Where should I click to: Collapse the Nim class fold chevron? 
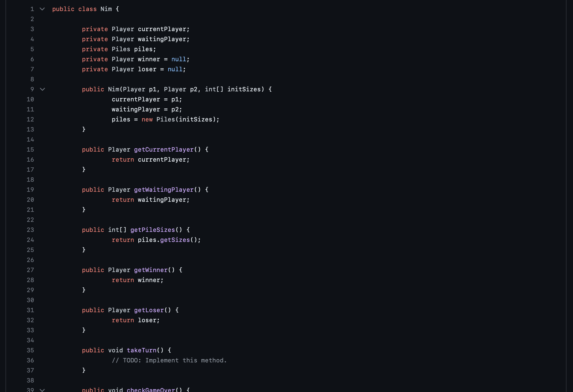[x=42, y=9]
